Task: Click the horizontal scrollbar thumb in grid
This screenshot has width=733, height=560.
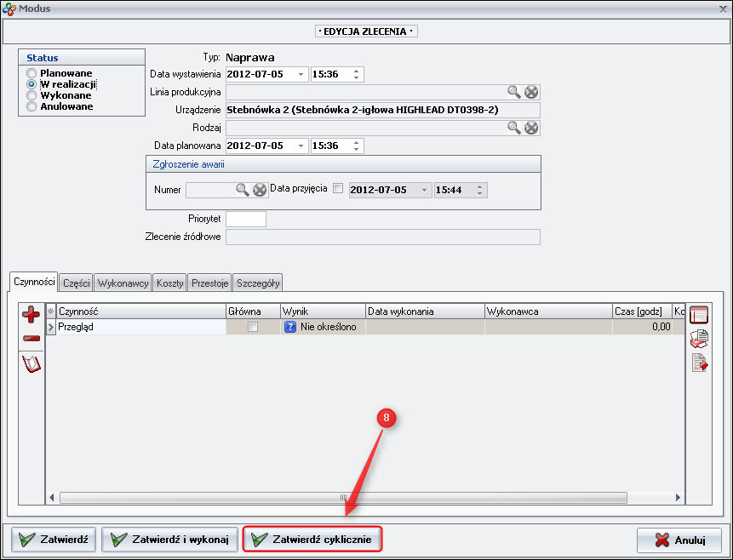Action: [343, 497]
